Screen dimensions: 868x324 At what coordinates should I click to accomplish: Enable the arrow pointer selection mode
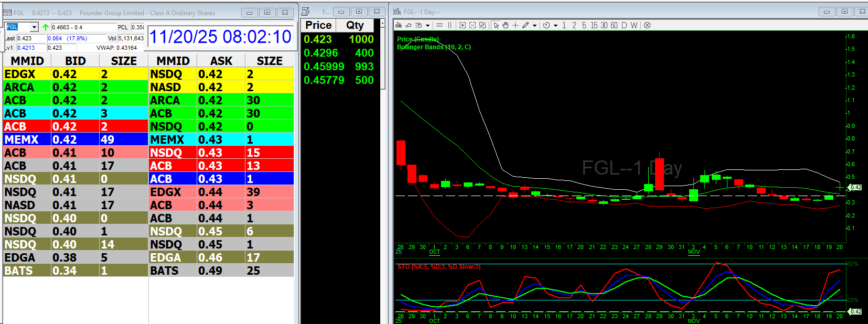coord(496,25)
